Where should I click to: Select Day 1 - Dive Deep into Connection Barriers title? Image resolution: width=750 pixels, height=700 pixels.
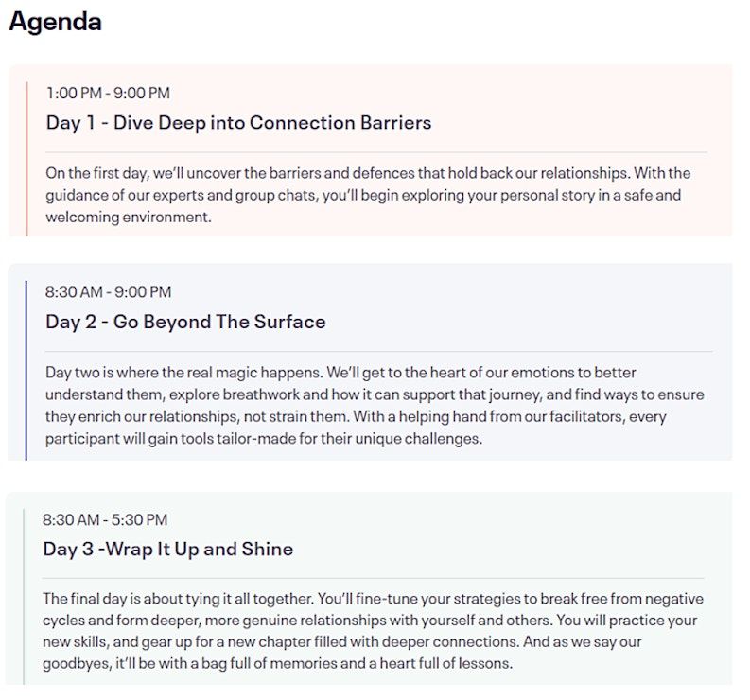pyautogui.click(x=238, y=123)
